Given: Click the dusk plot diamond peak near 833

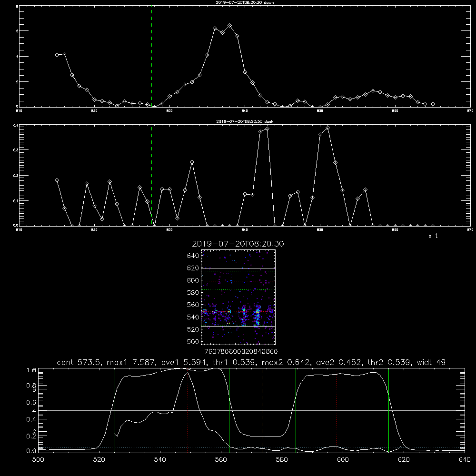Looking at the screenshot, I should [x=192, y=162].
